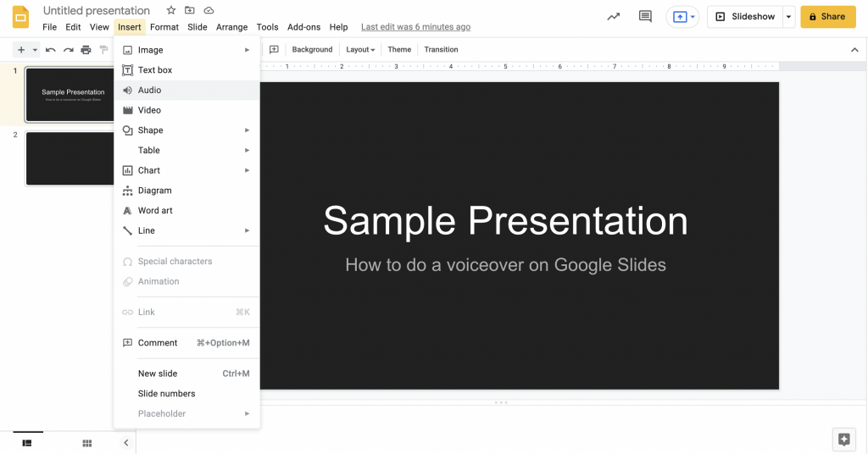Open Slideshow options dropdown arrow
The width and height of the screenshot is (868, 454).
[x=789, y=17]
